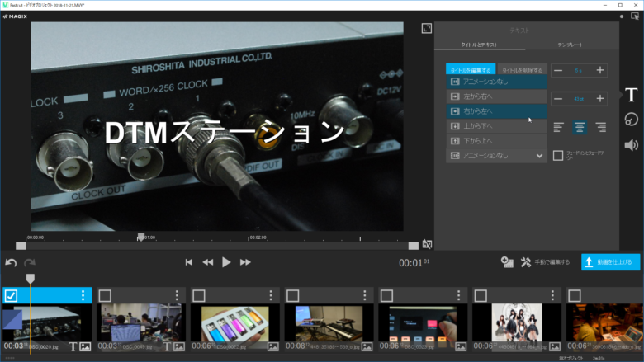Click the image icon on DSC_0023.jpg clip
Viewport: 644px width, 362px height.
pos(461,347)
